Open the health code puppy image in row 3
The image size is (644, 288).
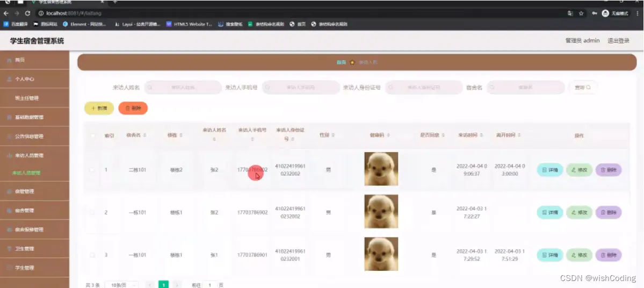click(x=381, y=254)
